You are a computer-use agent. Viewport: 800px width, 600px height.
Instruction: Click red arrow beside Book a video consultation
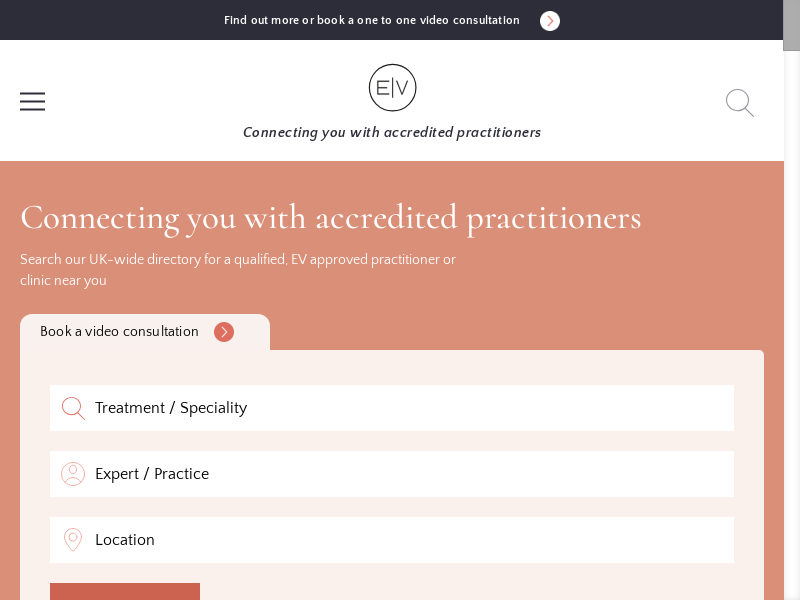pos(224,332)
